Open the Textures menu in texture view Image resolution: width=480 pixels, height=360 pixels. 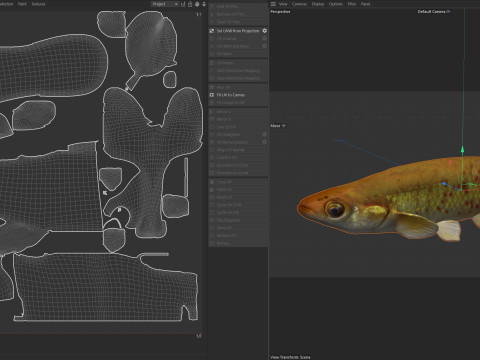pos(38,4)
